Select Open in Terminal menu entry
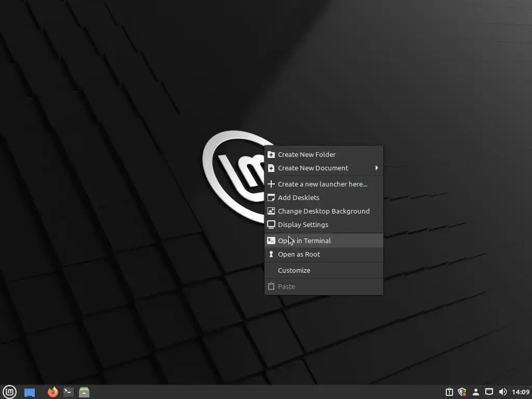Viewport: 532px width, 399px height. (x=324, y=241)
